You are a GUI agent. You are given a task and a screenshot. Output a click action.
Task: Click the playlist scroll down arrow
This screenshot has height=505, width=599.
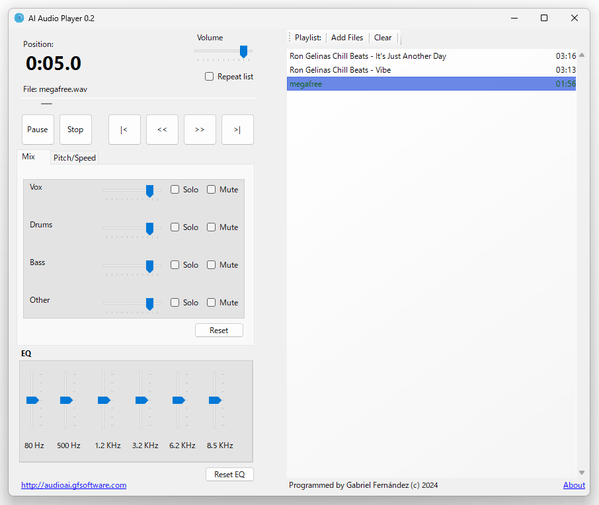tap(581, 473)
